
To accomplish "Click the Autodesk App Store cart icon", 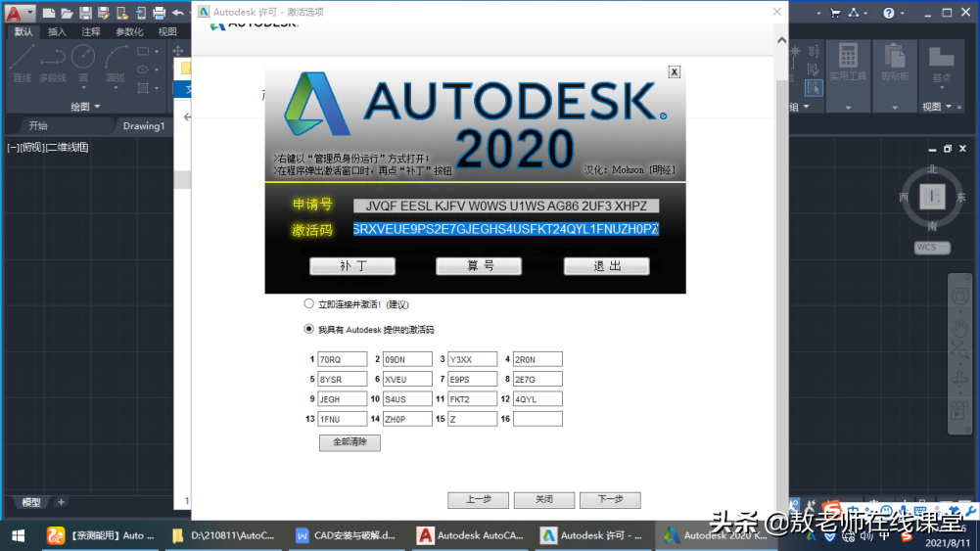I will (x=835, y=13).
